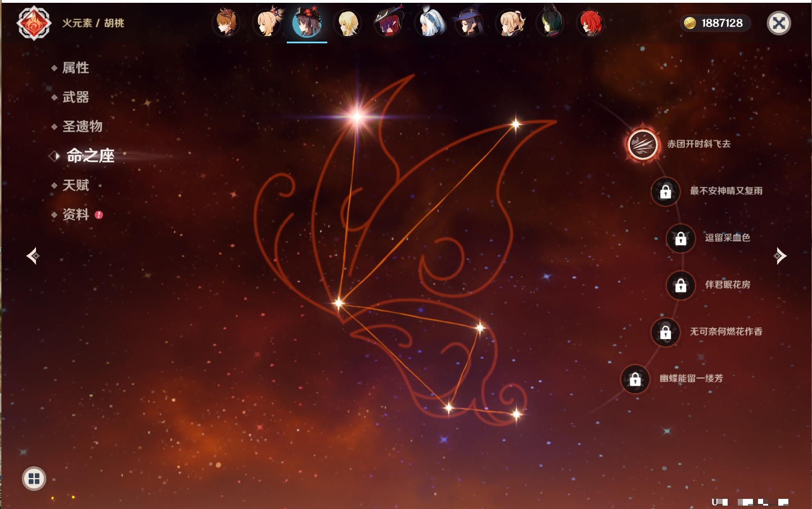The height and width of the screenshot is (509, 812).
Task: Select the 命之座 constellation page
Action: 90,156
